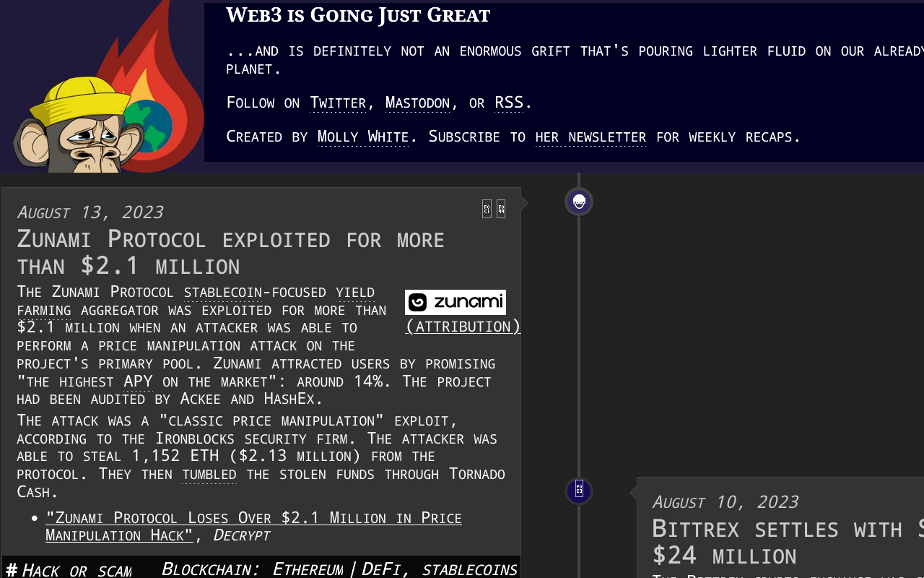The width and height of the screenshot is (924, 578).
Task: Open the 'APY' glossary term link
Action: click(x=138, y=381)
